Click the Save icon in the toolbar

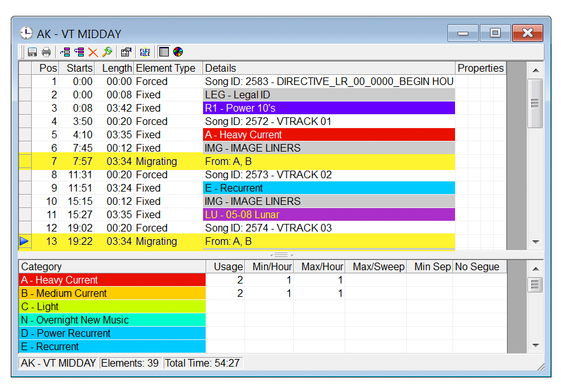click(x=32, y=52)
